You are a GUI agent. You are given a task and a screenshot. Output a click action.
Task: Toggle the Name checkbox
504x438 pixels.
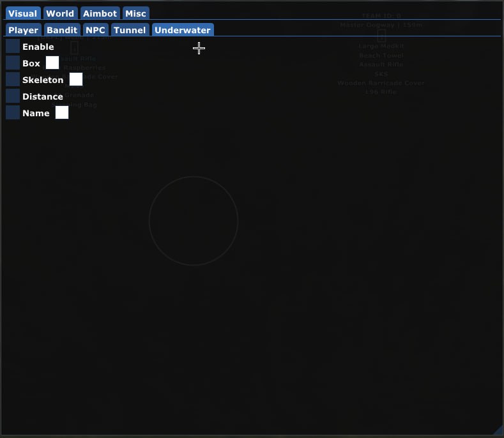13,112
